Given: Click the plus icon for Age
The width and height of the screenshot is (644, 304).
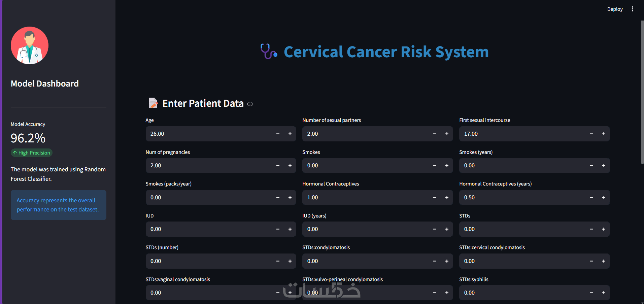Looking at the screenshot, I should coord(290,134).
